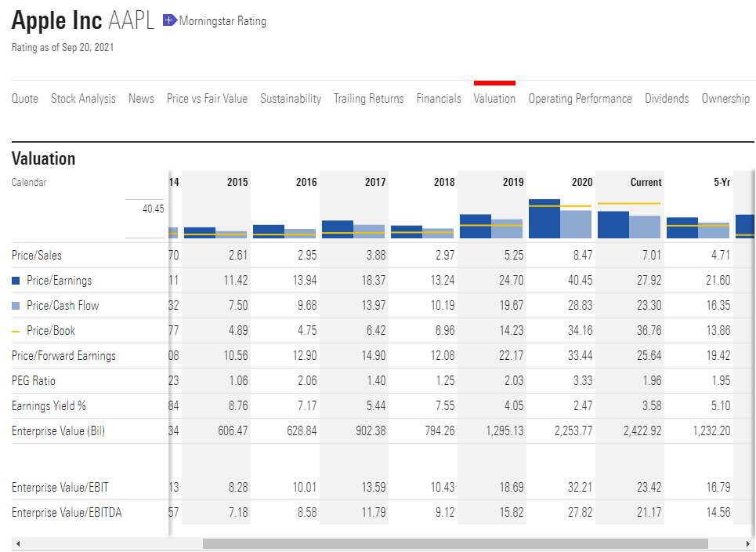Image resolution: width=756 pixels, height=552 pixels.
Task: Open Price vs Fair Value tab
Action: point(207,99)
